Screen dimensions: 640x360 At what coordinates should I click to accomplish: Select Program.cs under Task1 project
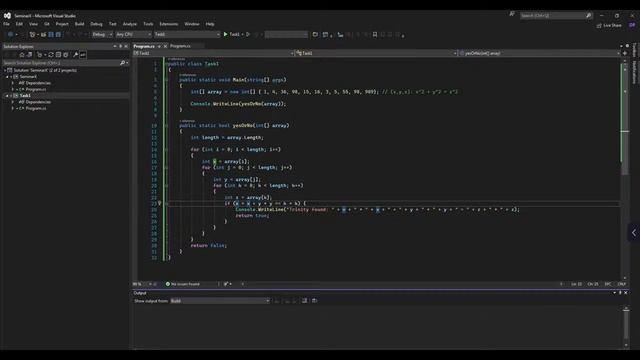36,109
